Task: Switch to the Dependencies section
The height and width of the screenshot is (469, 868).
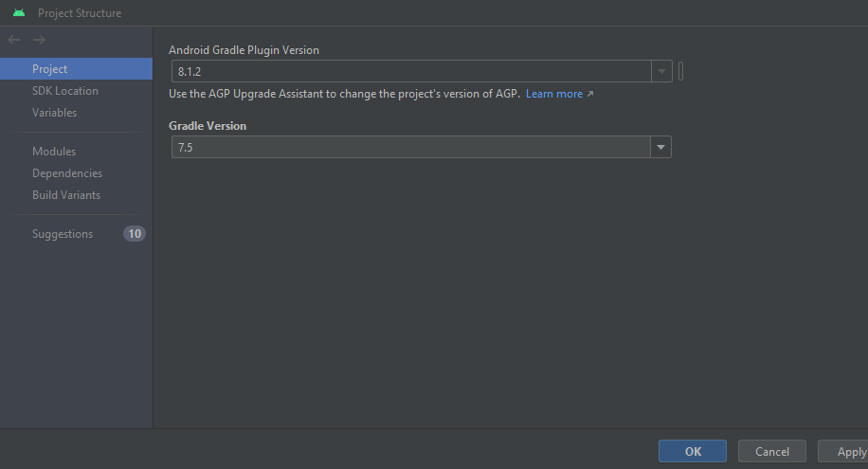Action: pos(67,173)
